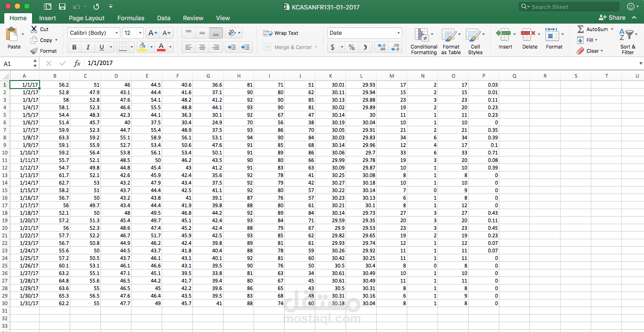Image resolution: width=644 pixels, height=332 pixels.
Task: Increase font size with larger A icon
Action: click(153, 33)
